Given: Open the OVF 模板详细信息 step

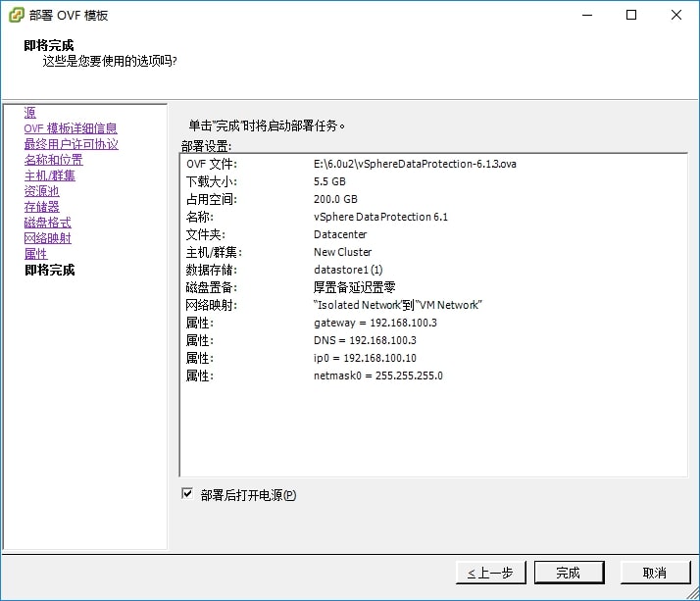Looking at the screenshot, I should click(71, 128).
